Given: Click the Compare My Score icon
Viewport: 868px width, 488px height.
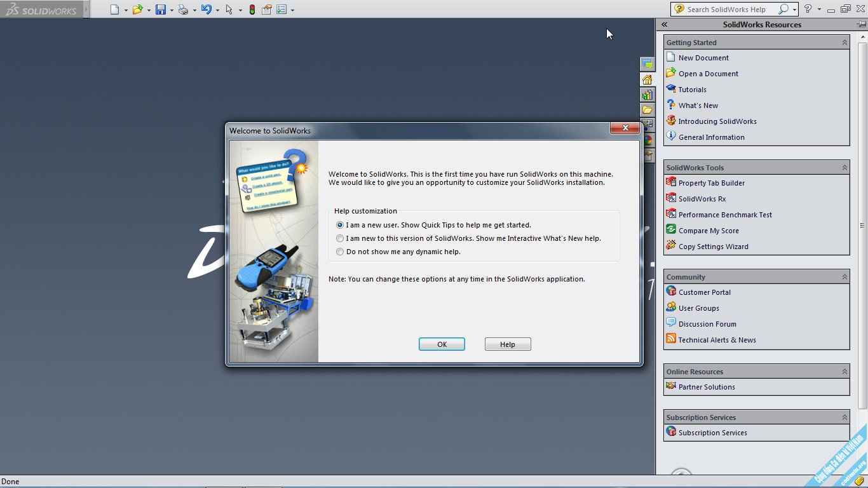Looking at the screenshot, I should [x=671, y=230].
